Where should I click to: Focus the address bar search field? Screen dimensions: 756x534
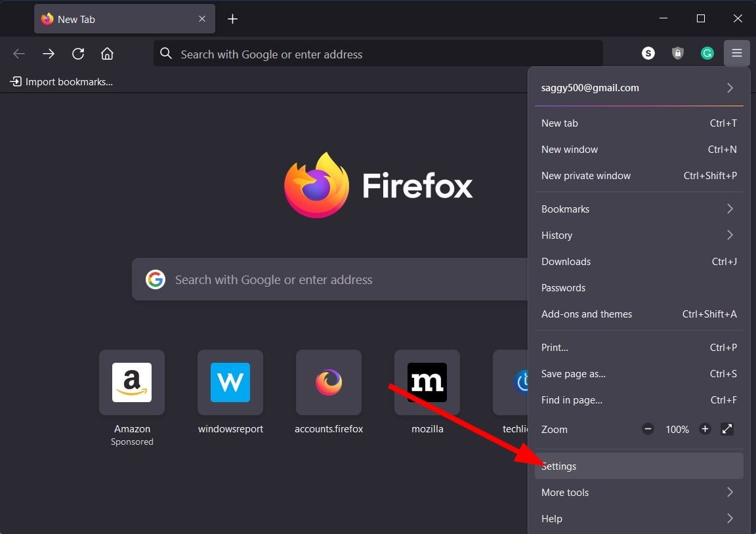point(378,54)
